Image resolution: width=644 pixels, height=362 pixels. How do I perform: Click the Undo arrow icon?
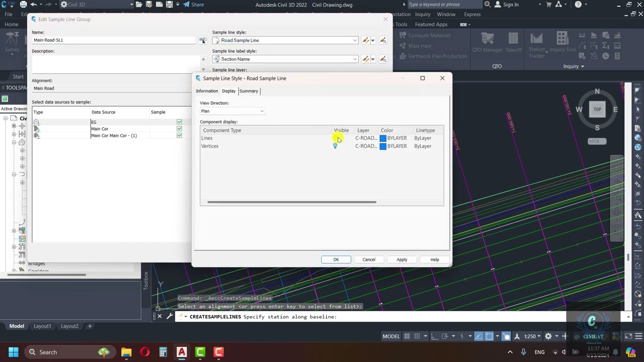point(34,5)
